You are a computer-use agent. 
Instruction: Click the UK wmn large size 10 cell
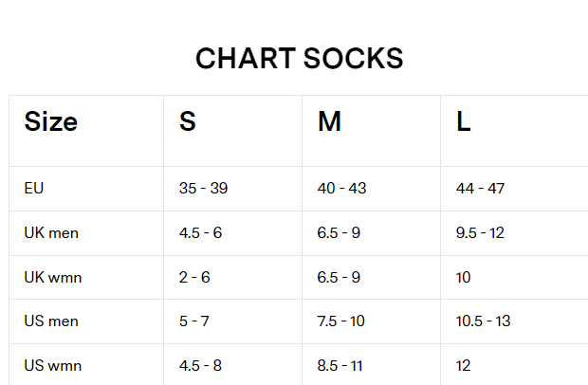[x=464, y=277]
